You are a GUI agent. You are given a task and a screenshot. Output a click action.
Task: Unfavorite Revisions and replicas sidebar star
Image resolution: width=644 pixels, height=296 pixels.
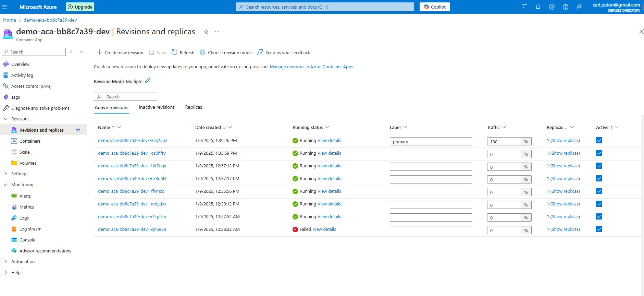coord(78,130)
